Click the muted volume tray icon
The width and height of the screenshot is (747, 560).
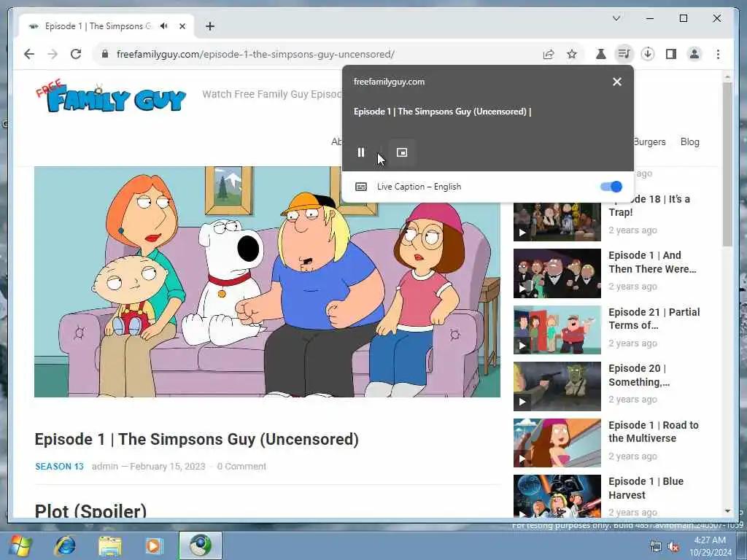[673, 547]
